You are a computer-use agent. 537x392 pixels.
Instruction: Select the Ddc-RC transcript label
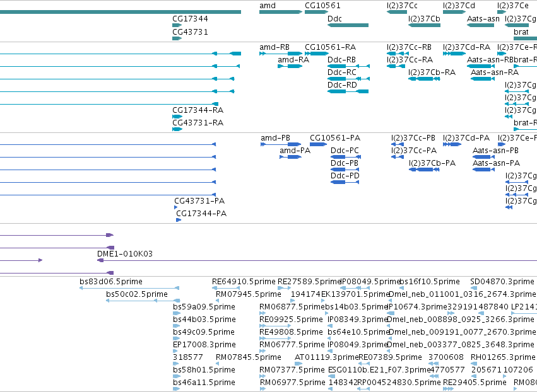(x=342, y=72)
